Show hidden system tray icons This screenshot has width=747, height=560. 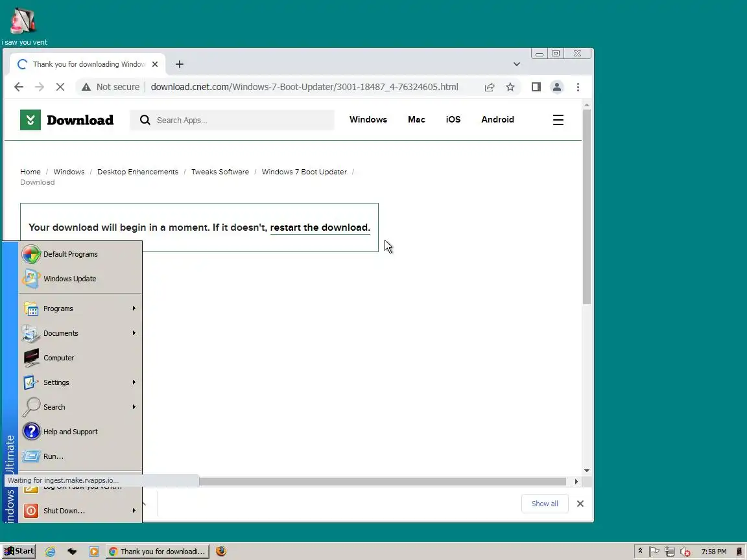tap(640, 551)
